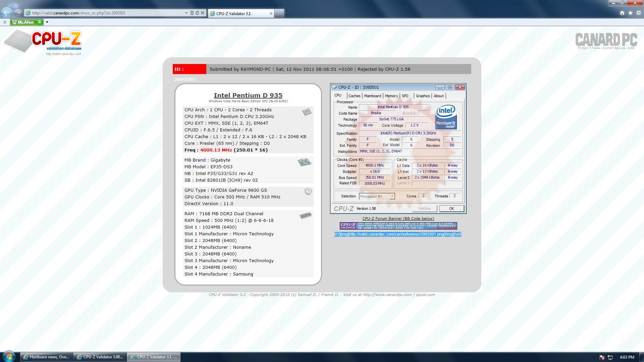Switch to the Graphics tab in CPU-Z
This screenshot has height=362, width=644.
point(423,96)
